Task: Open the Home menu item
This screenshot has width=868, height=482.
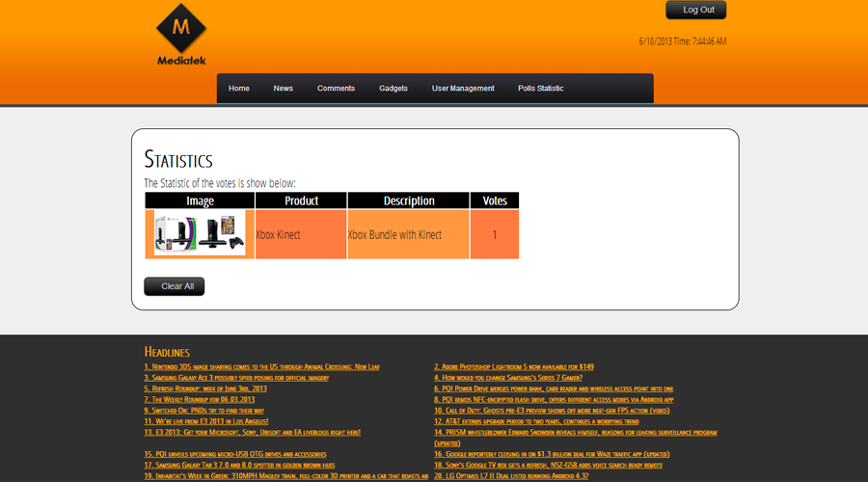Action: click(239, 88)
